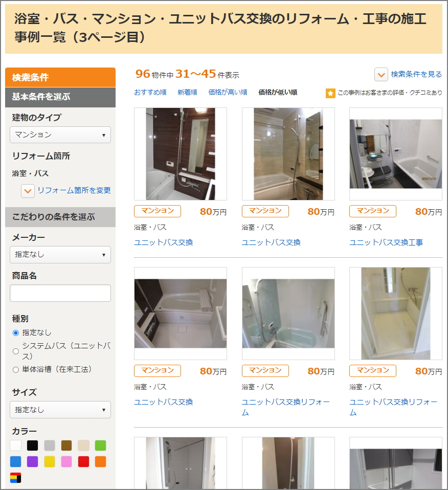Open the bathroom photo above ユニットバス交換工事
The width and height of the screenshot is (448, 490).
(x=396, y=154)
